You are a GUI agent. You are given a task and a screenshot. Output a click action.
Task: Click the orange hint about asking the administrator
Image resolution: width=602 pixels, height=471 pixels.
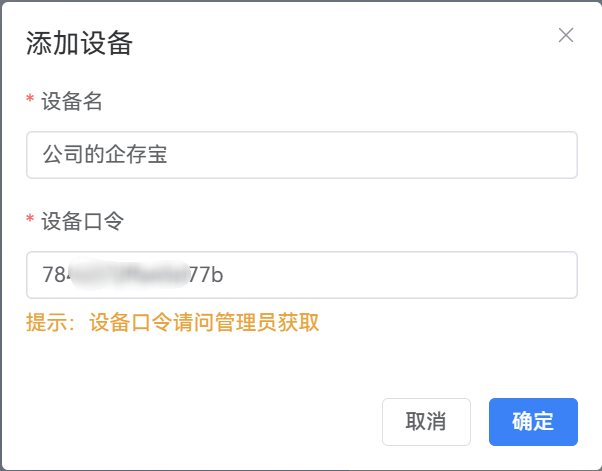coord(172,322)
